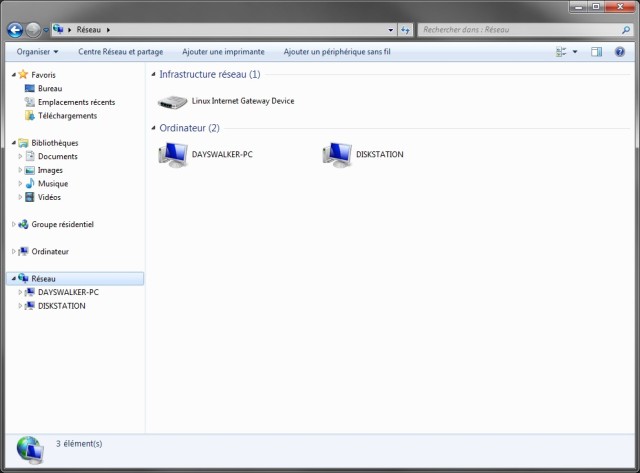Screen dimensions: 640x473
Task: Collapse the Infrastructure réseau (1) group
Action: [153, 74]
